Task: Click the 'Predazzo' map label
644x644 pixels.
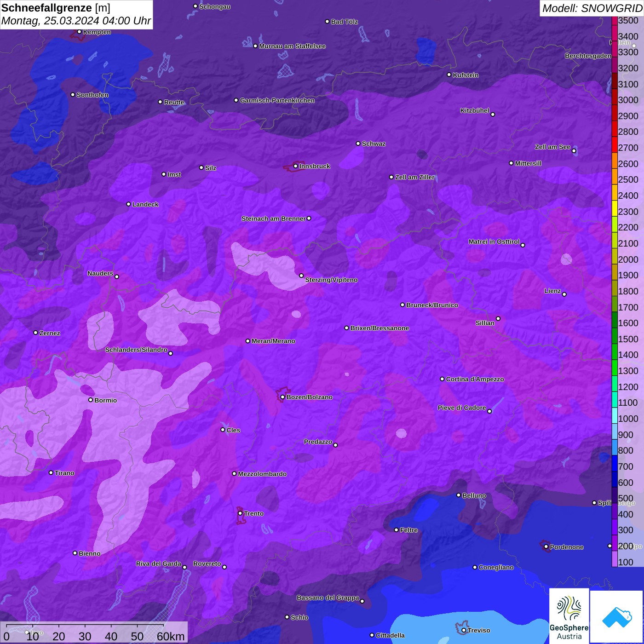Action: 318,442
